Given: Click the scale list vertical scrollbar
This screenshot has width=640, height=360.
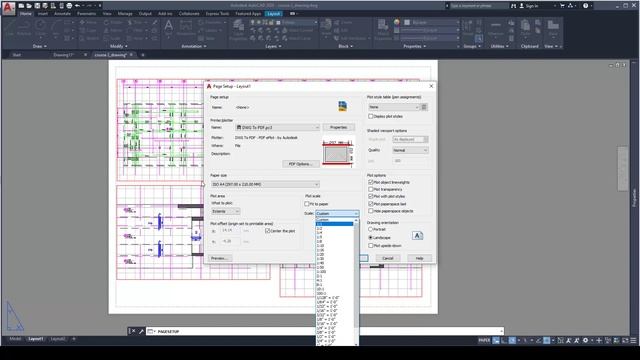Looking at the screenshot, I should pos(356,282).
